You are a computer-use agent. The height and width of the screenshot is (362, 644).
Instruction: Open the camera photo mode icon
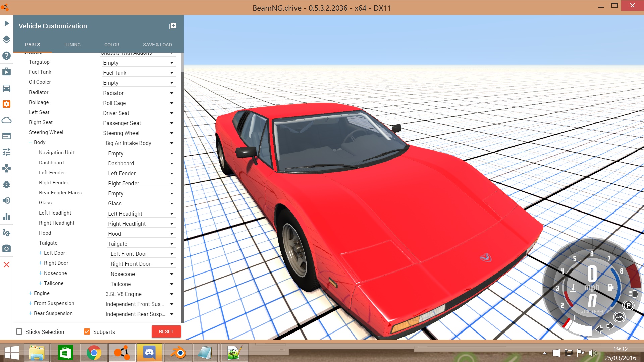6,249
